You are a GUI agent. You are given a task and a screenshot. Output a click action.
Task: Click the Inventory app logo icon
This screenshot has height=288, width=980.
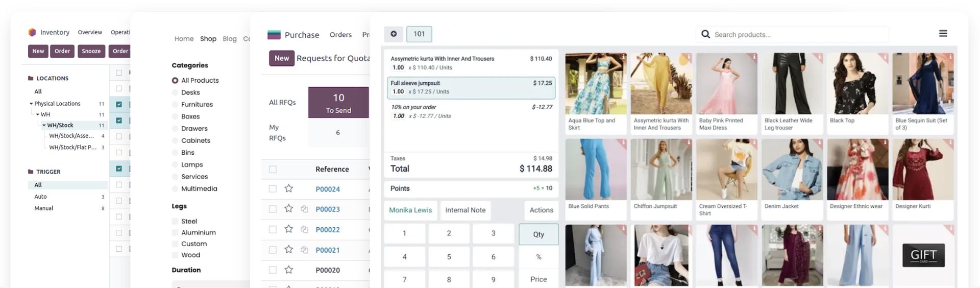pyautogui.click(x=32, y=32)
